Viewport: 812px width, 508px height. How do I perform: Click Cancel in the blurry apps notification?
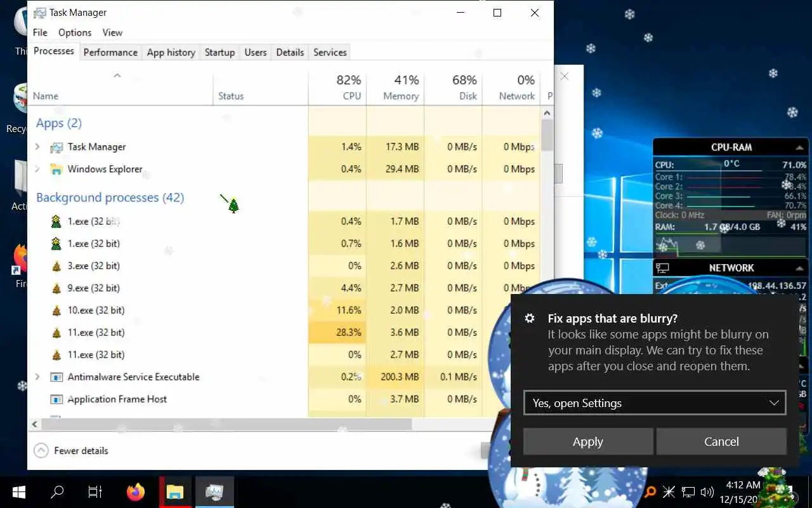tap(721, 442)
